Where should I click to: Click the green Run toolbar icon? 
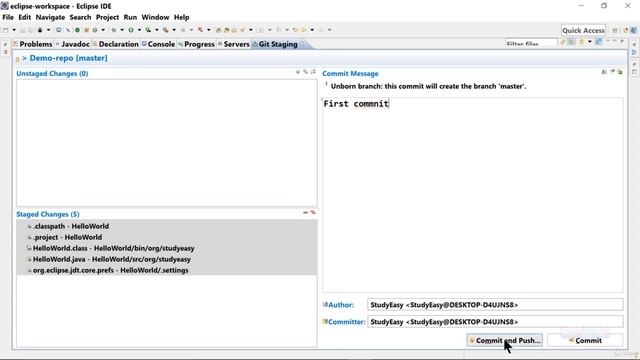click(x=131, y=30)
